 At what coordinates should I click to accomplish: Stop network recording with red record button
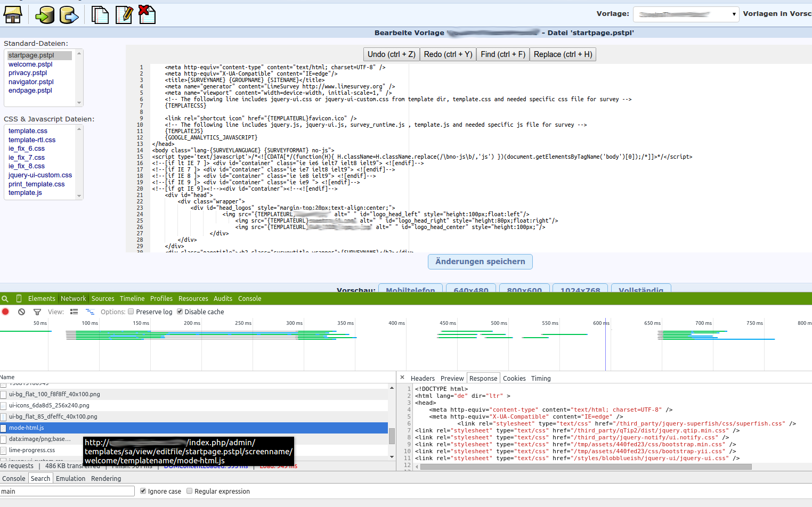(x=6, y=312)
